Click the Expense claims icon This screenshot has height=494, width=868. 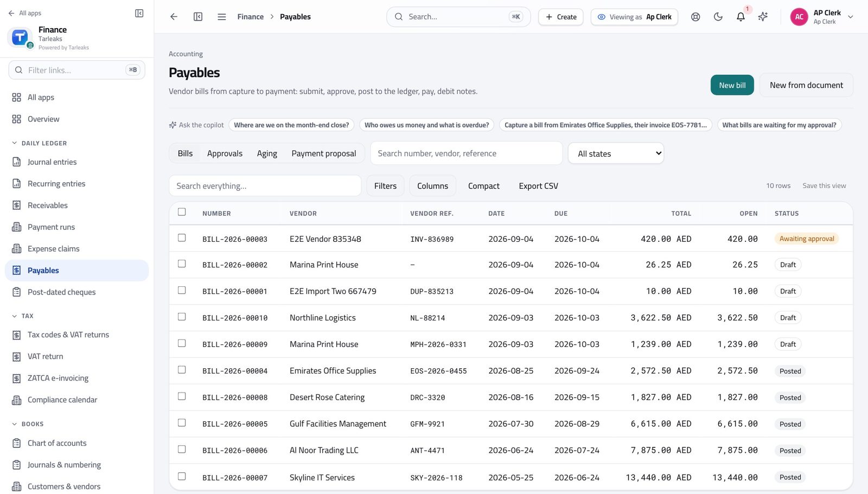[x=17, y=249]
